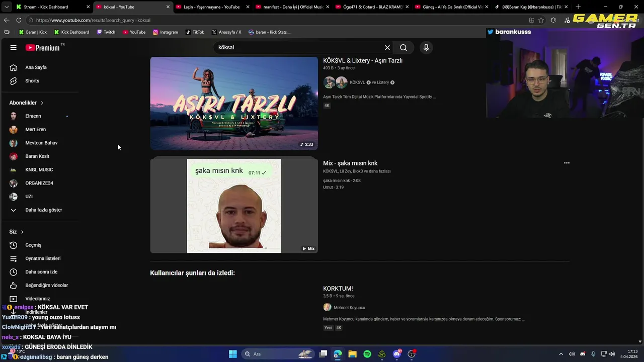This screenshot has height=362, width=644.
Task: Click KÖK$VL channel avatar in first result
Action: click(x=330, y=82)
